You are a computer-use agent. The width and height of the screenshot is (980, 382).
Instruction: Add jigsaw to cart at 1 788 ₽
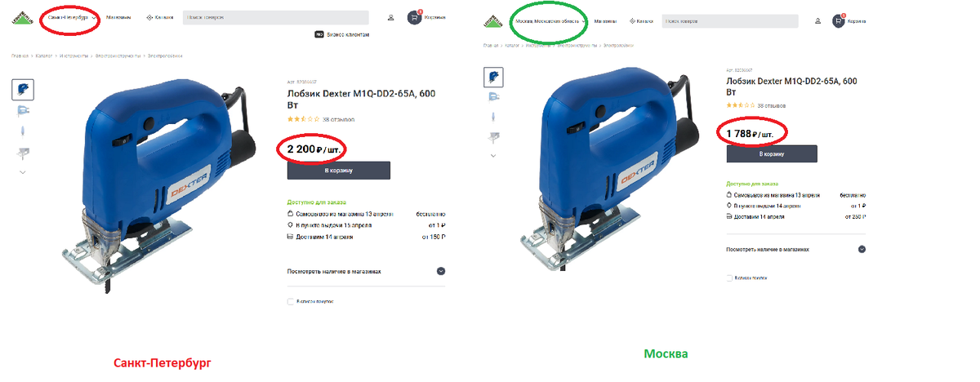772,153
